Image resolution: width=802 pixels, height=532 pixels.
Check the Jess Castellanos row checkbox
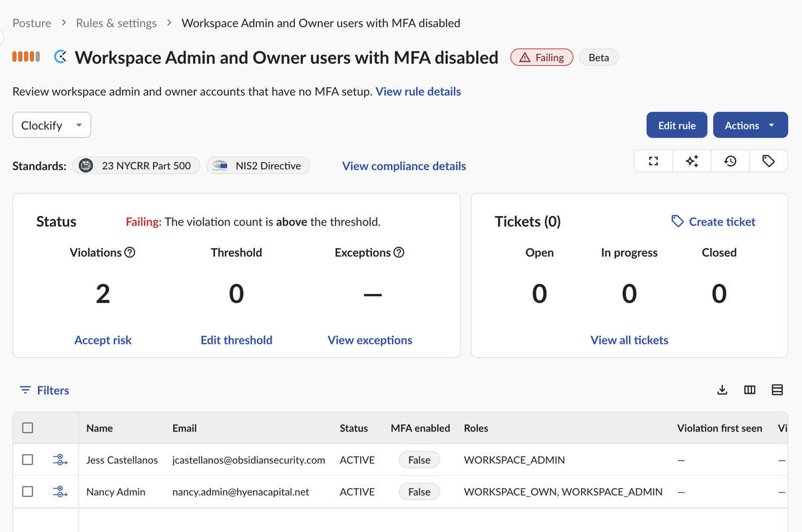point(27,460)
